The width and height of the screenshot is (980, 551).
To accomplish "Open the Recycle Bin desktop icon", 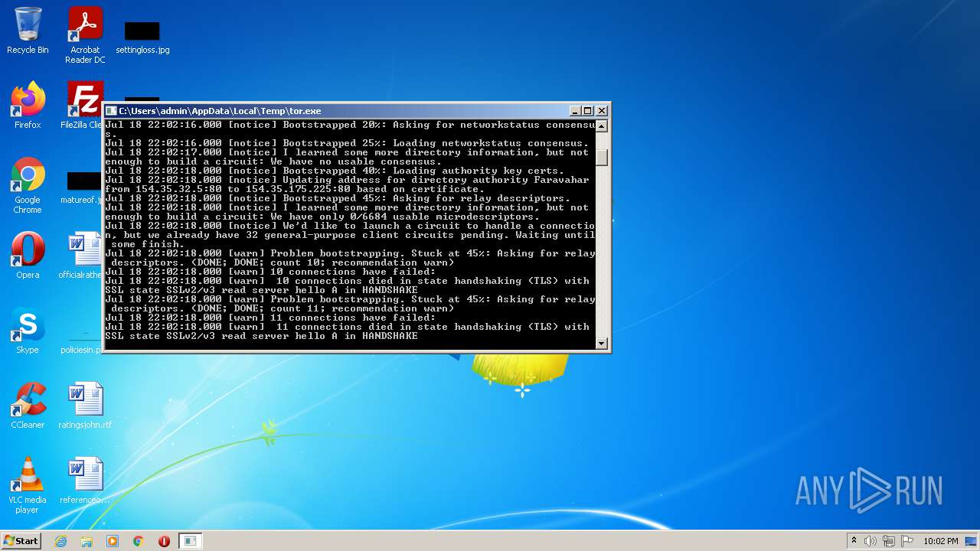I will [28, 31].
